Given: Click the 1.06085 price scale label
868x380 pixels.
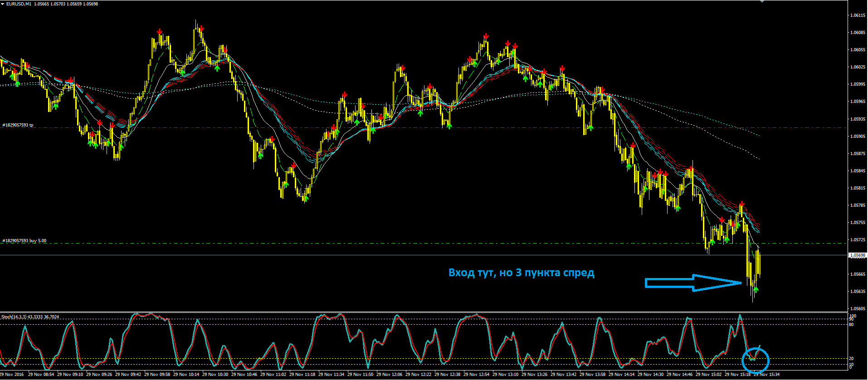Looking at the screenshot, I should (857, 32).
